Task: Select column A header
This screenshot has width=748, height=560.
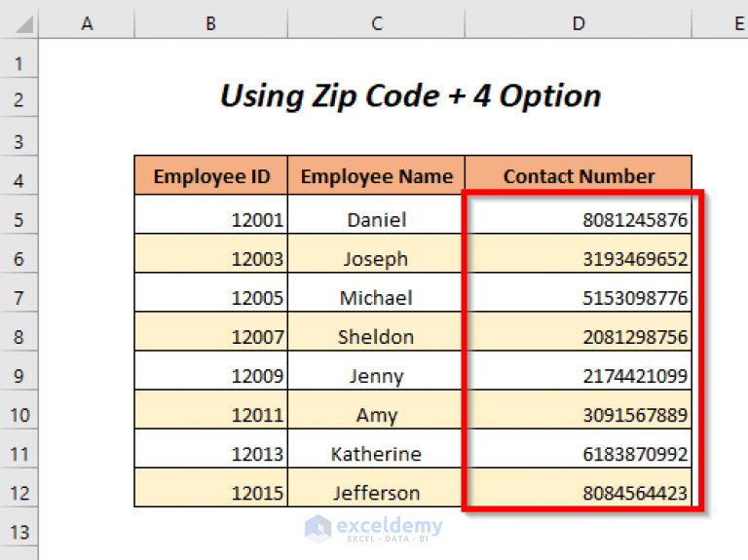Action: [87, 23]
